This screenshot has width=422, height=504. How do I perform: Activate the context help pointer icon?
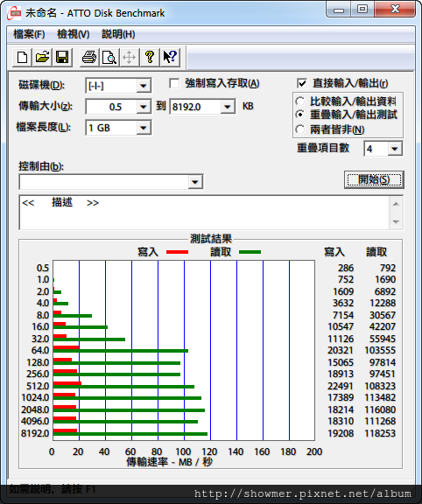coord(170,58)
